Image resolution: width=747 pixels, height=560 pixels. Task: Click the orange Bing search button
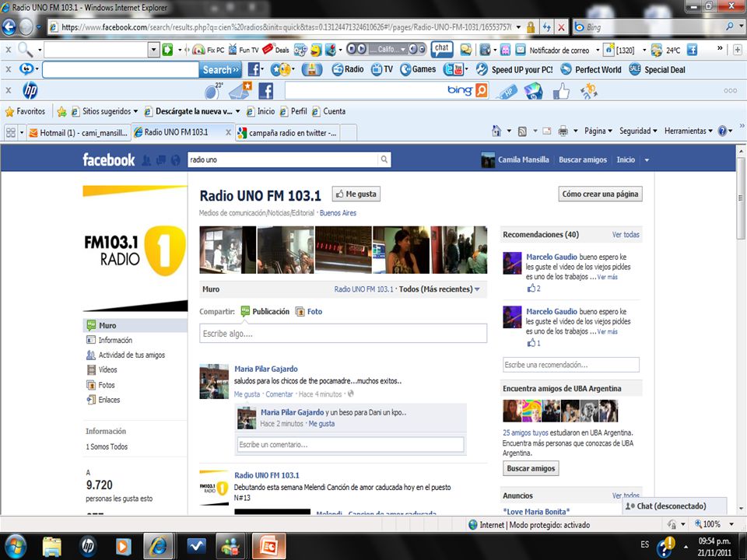(482, 90)
